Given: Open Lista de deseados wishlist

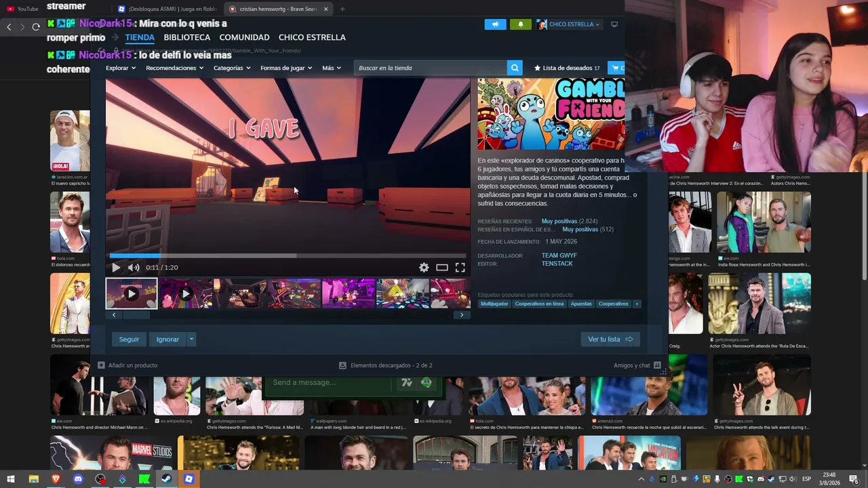Looking at the screenshot, I should 567,68.
